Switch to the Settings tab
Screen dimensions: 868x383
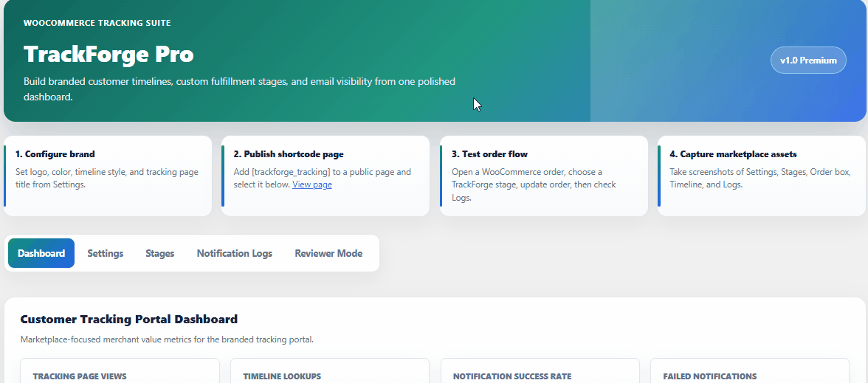pyautogui.click(x=105, y=253)
